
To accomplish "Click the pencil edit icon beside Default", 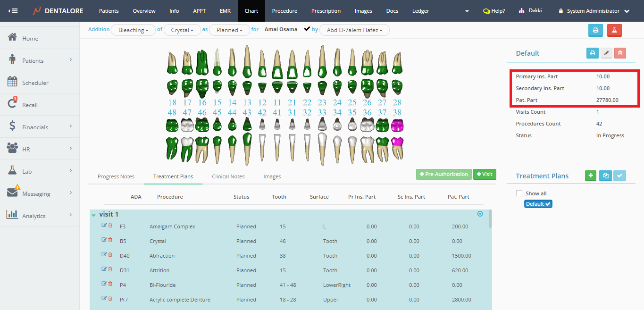I will tap(606, 53).
